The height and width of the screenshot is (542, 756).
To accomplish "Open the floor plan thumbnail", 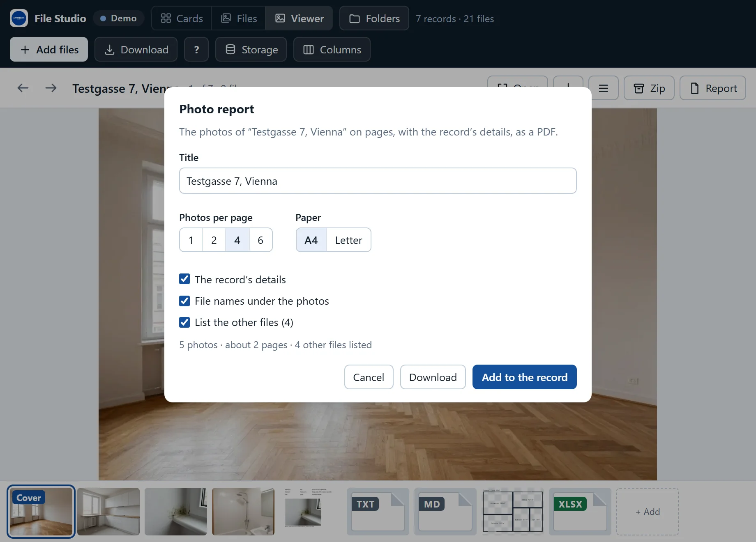I will tap(513, 512).
